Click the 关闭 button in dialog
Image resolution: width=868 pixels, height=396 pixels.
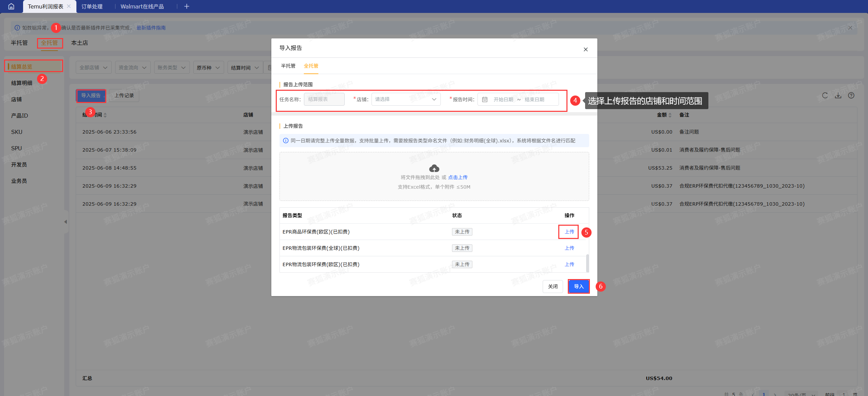(553, 286)
